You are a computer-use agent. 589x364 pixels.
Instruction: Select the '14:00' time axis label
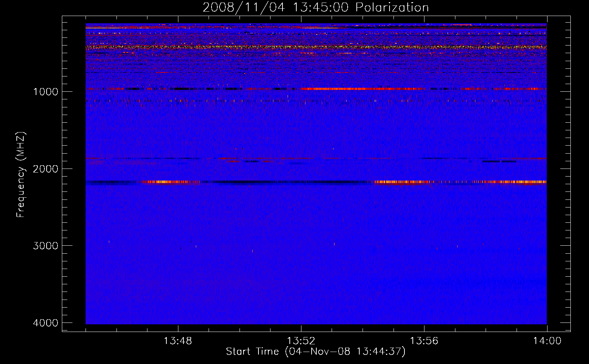tap(547, 341)
